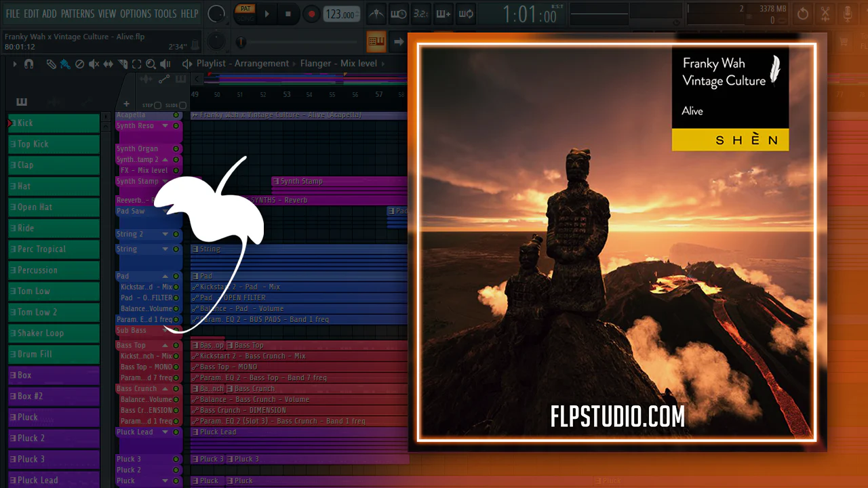Open the FILE menu

[13, 14]
